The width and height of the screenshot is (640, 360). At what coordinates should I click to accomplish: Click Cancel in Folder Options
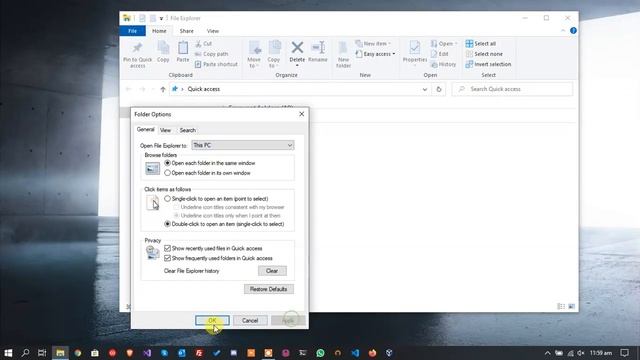[x=250, y=320]
